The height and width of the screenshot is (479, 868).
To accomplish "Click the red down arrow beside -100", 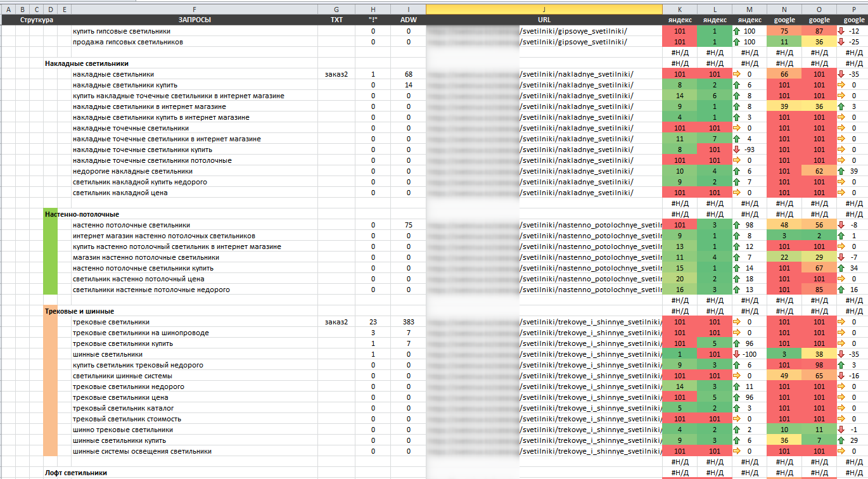I will coord(736,354).
